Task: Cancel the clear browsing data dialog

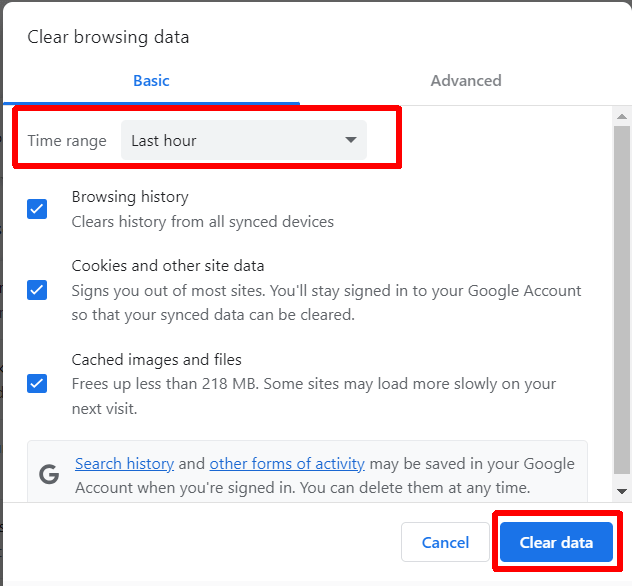Action: [x=445, y=543]
